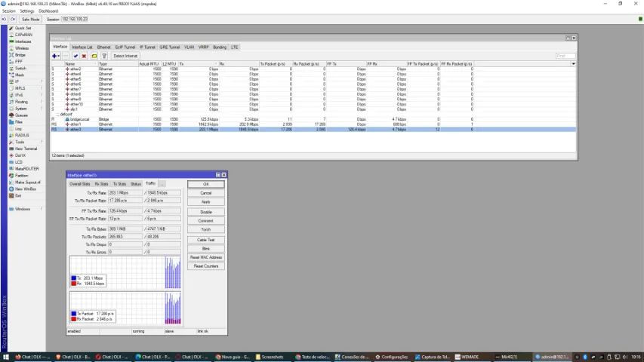The height and width of the screenshot is (362, 644).
Task: Open the Mesh sidebar entry
Action: point(20,75)
